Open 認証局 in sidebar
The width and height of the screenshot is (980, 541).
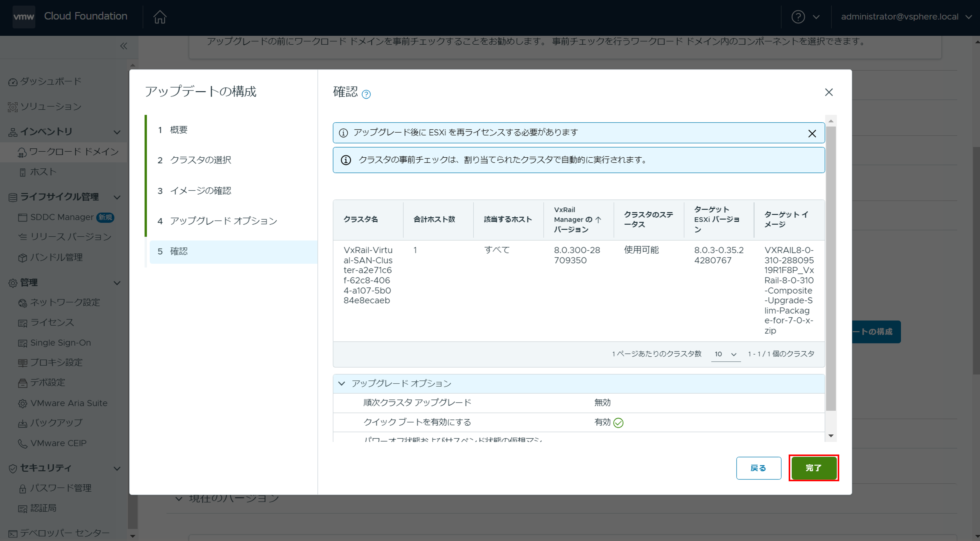pyautogui.click(x=43, y=508)
